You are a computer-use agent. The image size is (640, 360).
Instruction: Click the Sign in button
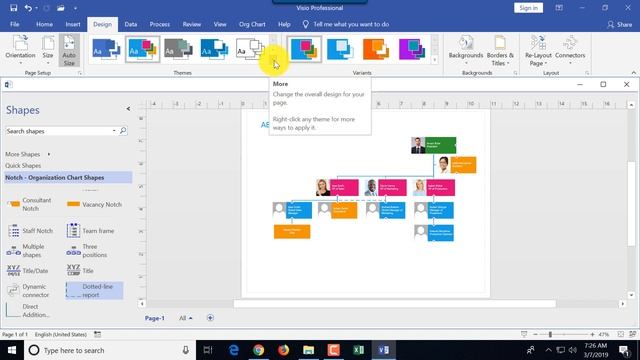pyautogui.click(x=528, y=8)
